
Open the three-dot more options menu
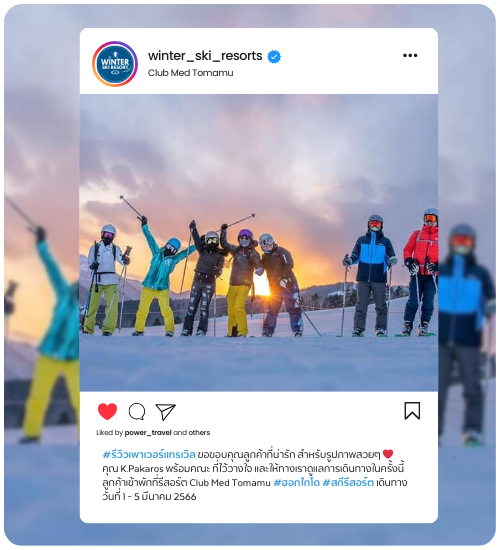(410, 55)
